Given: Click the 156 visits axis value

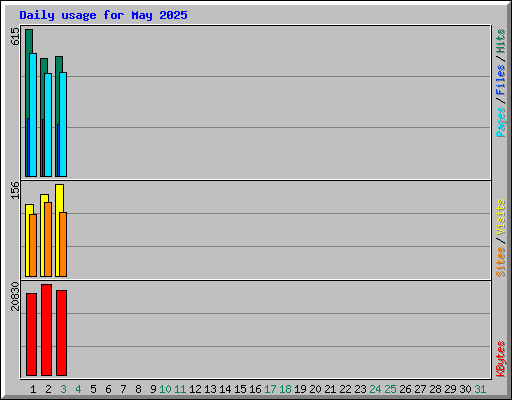Looking at the screenshot, I should [15, 190].
